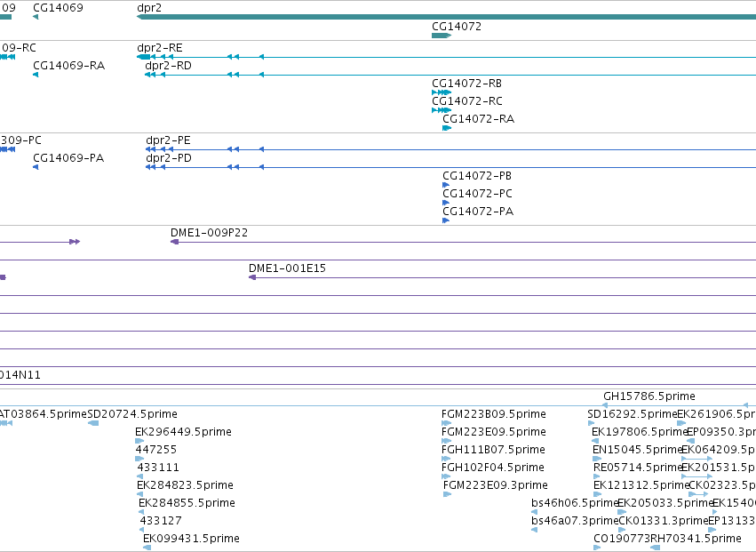Open the FGM223E09.5prime EST label
This screenshot has height=552, width=756.
coord(494,432)
